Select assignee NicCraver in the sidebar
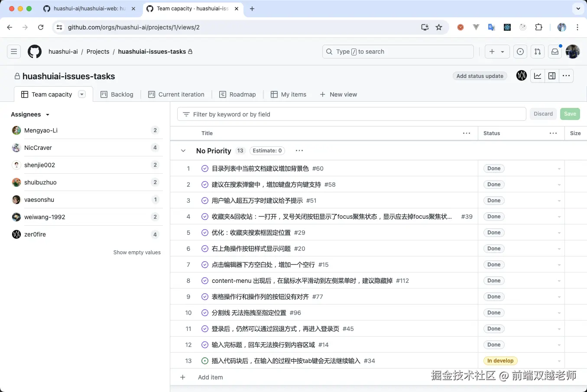 pos(38,148)
